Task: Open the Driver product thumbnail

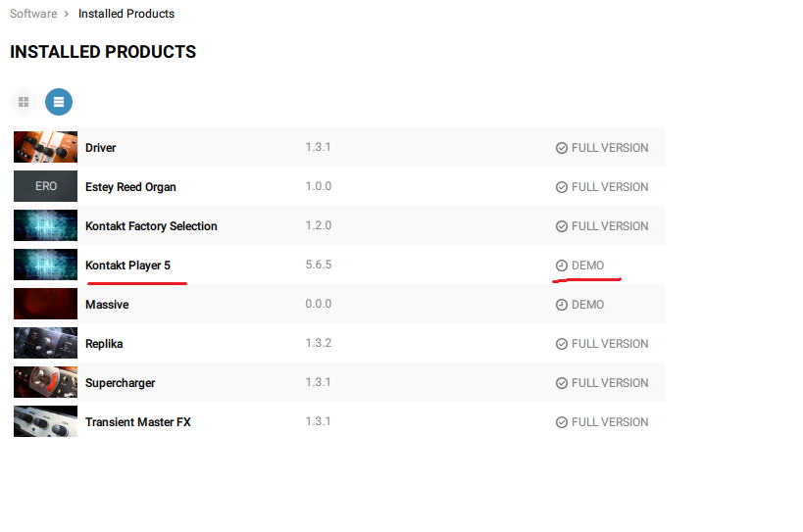Action: (45, 148)
